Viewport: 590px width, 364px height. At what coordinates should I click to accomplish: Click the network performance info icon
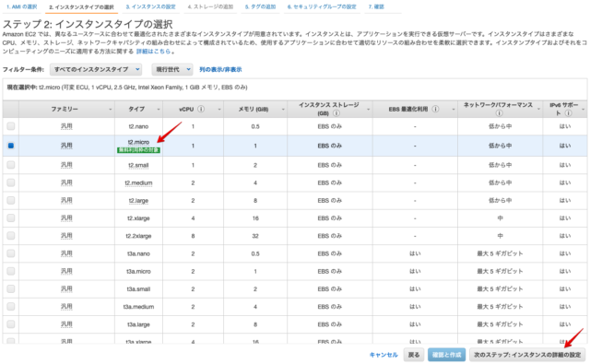(x=500, y=113)
